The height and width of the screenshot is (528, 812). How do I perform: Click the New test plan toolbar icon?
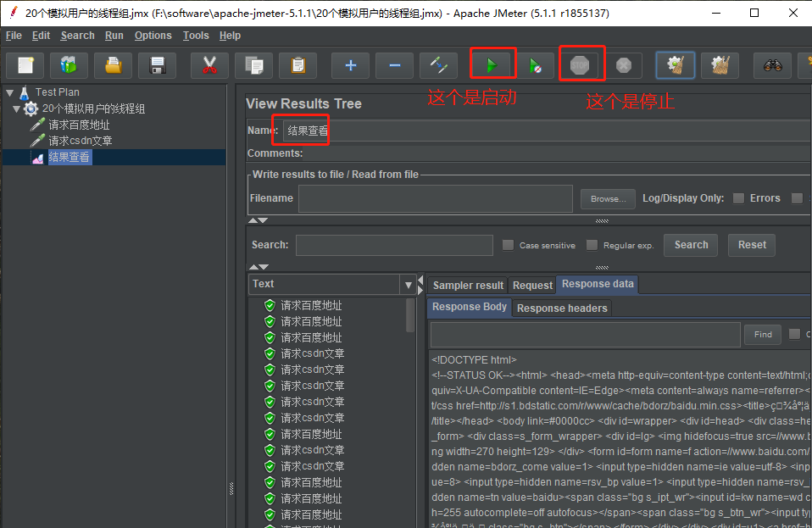(x=25, y=66)
